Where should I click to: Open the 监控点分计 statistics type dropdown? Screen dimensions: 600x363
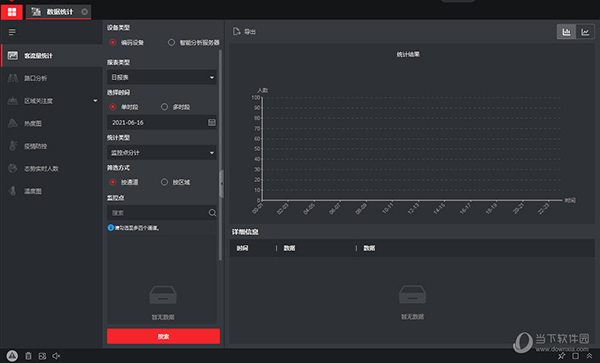[162, 153]
